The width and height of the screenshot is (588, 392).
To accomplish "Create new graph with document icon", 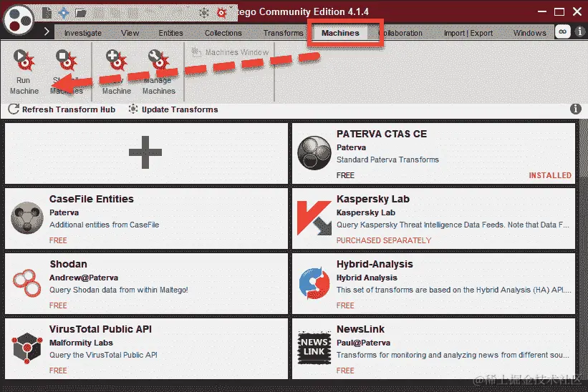I will coord(47,13).
